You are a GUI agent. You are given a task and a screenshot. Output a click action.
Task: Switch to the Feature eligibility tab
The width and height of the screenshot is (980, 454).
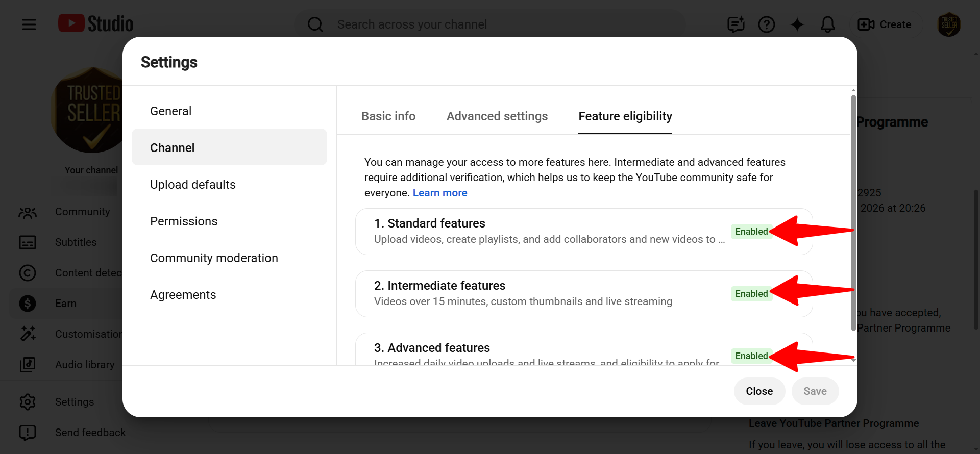pos(625,116)
